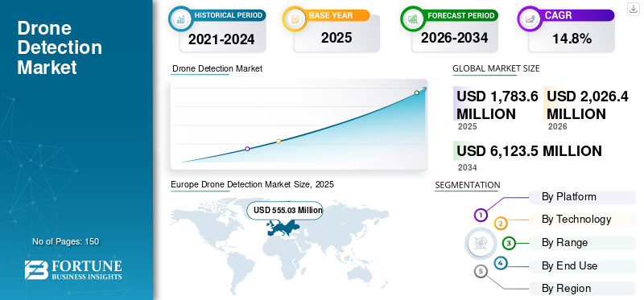Click the USD 6,123.5 Million 2034 figure
This screenshot has height=300, width=644.
click(x=529, y=151)
